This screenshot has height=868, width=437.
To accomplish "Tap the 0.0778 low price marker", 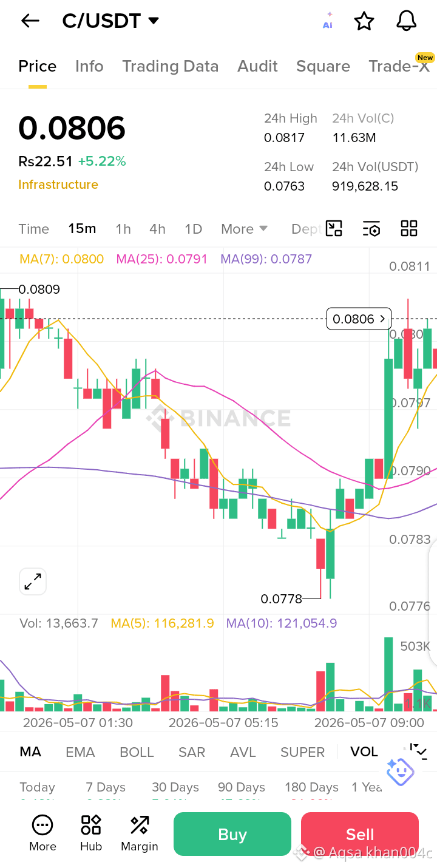I will tap(282, 599).
